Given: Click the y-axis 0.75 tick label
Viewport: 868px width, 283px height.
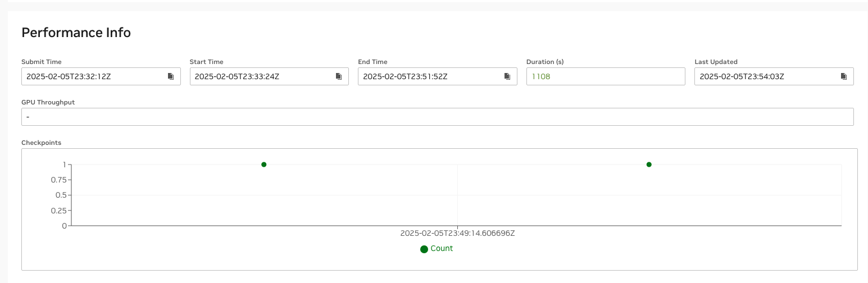Looking at the screenshot, I should [x=58, y=180].
